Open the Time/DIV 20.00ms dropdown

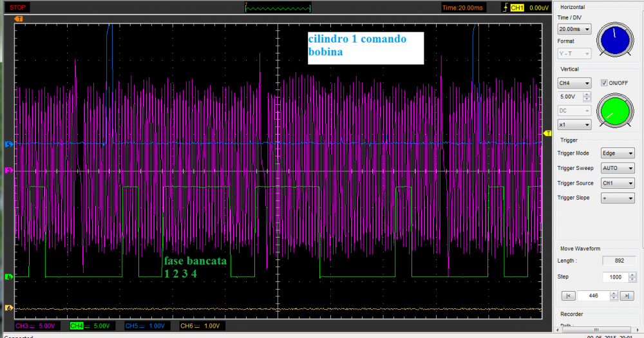(x=574, y=29)
